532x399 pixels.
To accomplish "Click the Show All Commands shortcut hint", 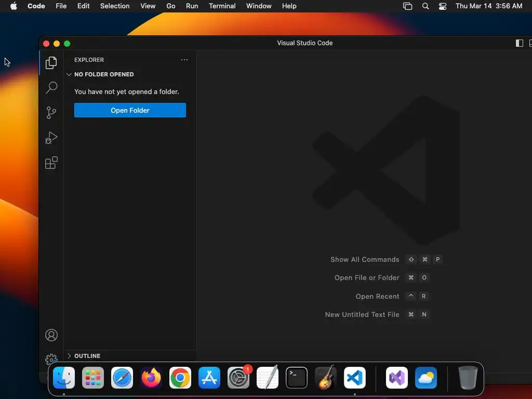I will click(x=386, y=260).
